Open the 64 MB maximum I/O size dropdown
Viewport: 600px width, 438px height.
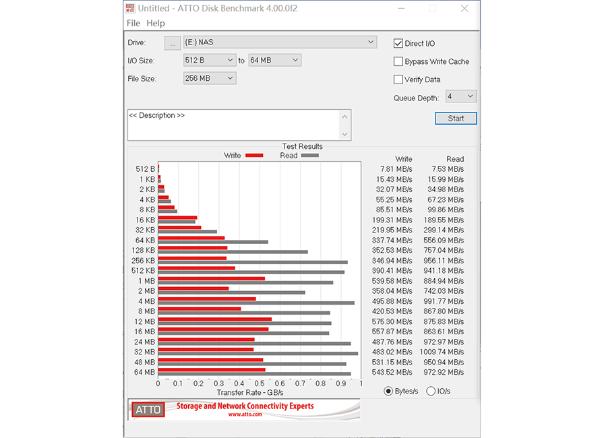pyautogui.click(x=274, y=60)
